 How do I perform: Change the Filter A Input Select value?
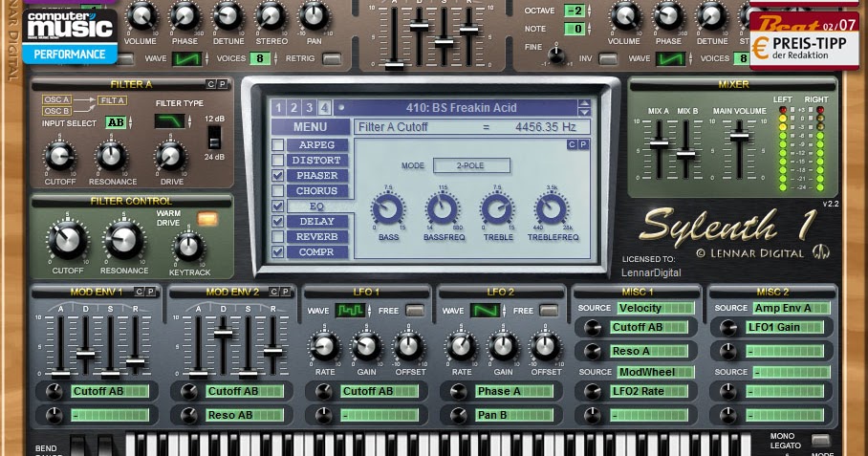[x=116, y=122]
